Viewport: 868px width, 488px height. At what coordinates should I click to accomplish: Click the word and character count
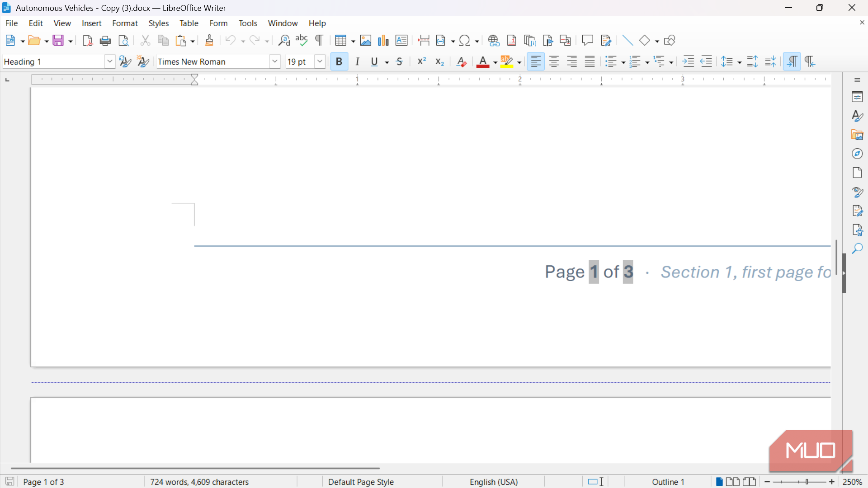coord(199,482)
